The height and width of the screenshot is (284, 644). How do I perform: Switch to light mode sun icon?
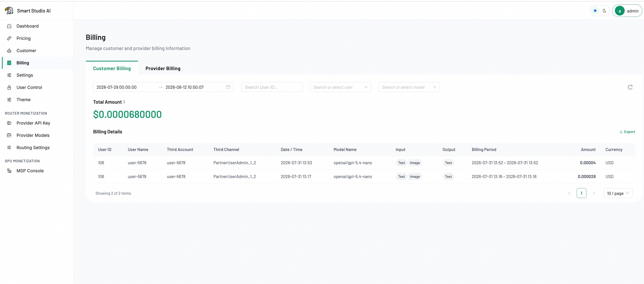pos(595,11)
